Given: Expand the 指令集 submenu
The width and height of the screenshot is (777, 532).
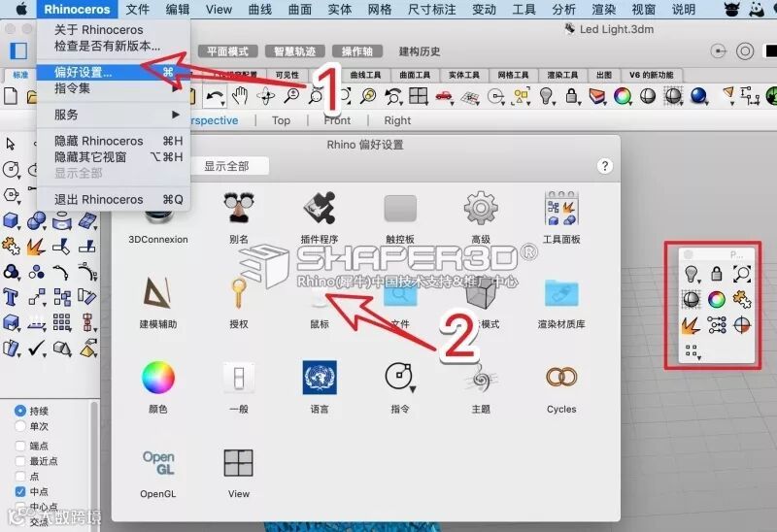Looking at the screenshot, I should (x=114, y=88).
